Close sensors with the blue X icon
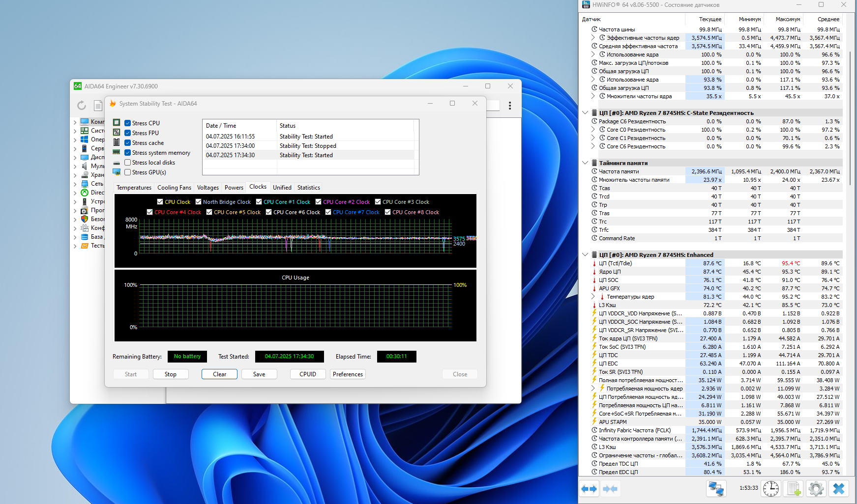 [x=839, y=489]
